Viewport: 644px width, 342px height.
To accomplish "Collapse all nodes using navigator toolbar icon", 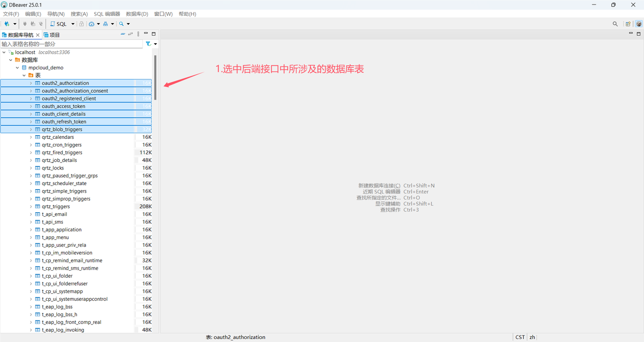I will [123, 34].
